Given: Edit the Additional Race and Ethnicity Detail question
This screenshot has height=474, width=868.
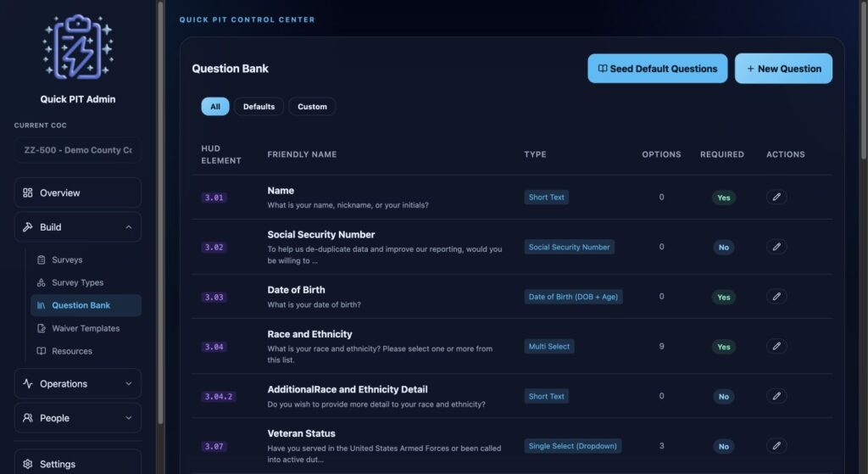Looking at the screenshot, I should (x=776, y=396).
